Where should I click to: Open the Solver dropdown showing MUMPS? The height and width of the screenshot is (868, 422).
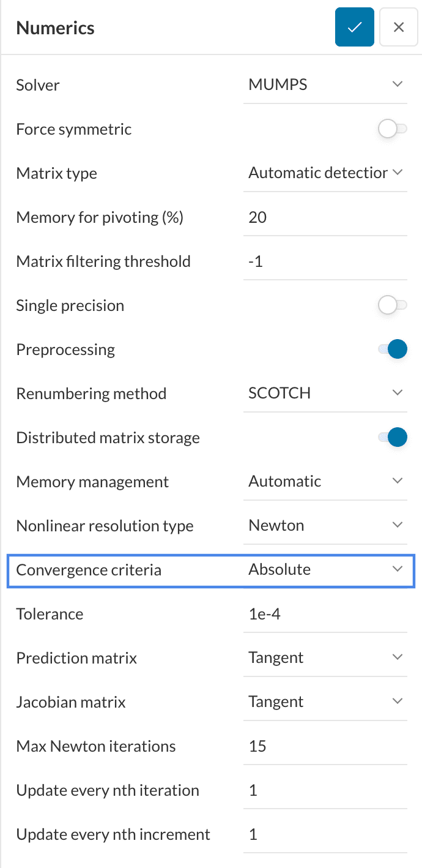pos(325,85)
